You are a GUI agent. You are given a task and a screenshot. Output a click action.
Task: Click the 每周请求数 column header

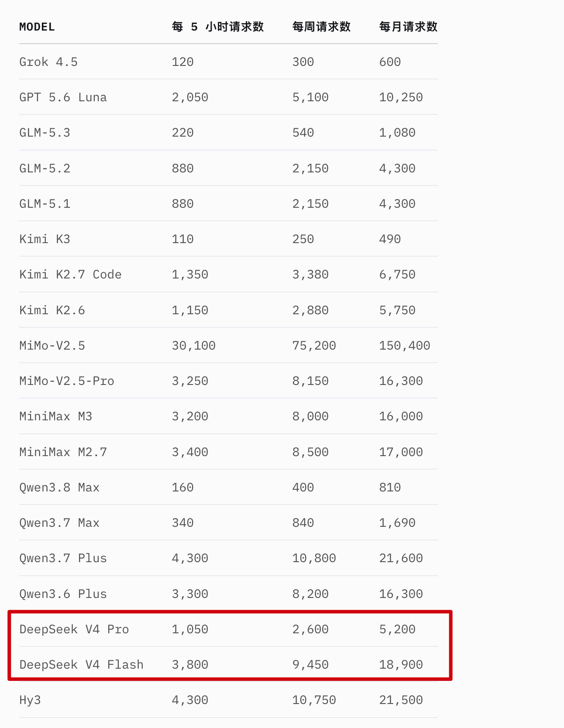(321, 27)
